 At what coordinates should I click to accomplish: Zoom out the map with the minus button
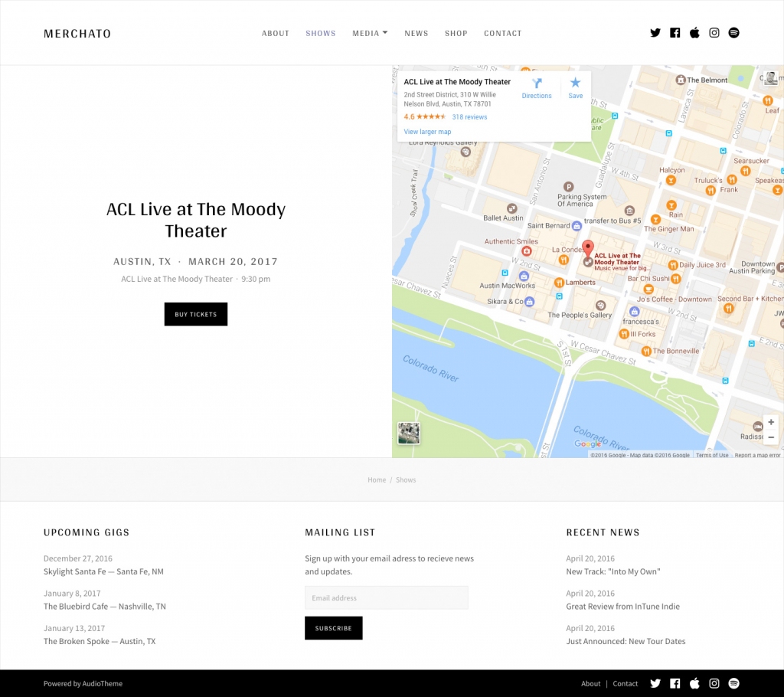771,437
